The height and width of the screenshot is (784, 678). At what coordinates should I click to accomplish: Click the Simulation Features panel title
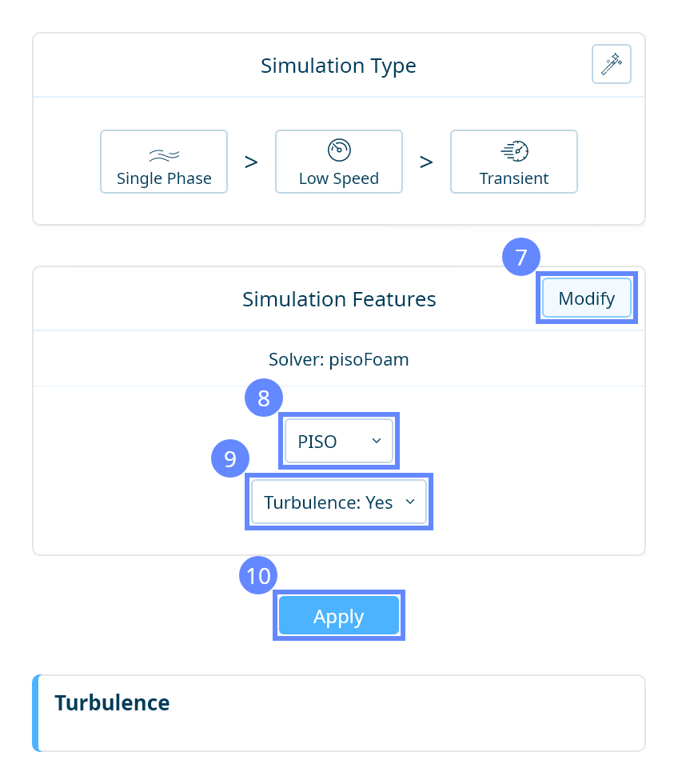pos(339,299)
